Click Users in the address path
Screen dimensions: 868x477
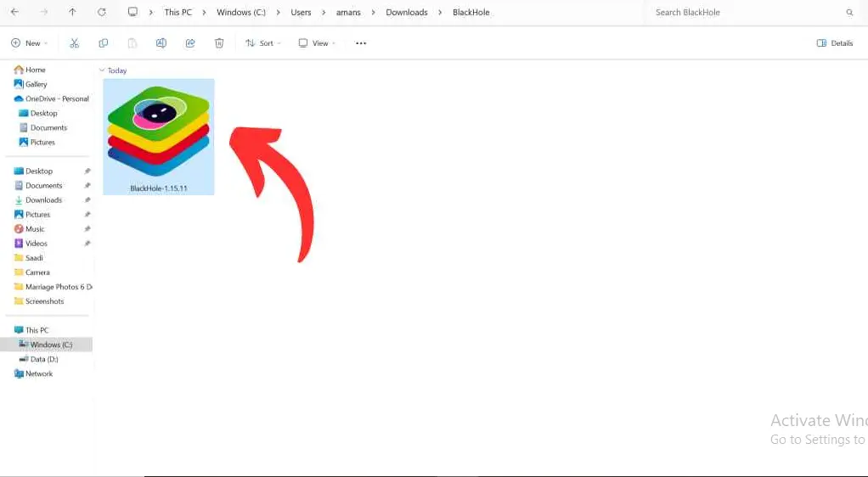[300, 13]
